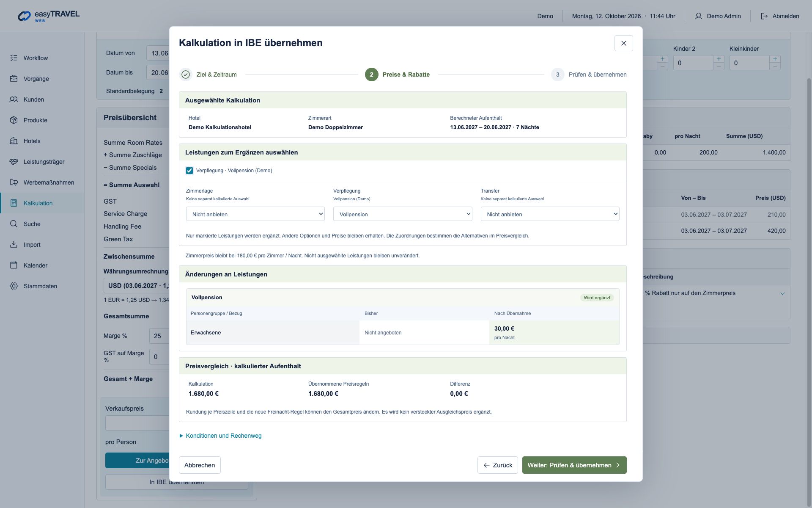Click the Suche magnifier icon

pyautogui.click(x=14, y=224)
